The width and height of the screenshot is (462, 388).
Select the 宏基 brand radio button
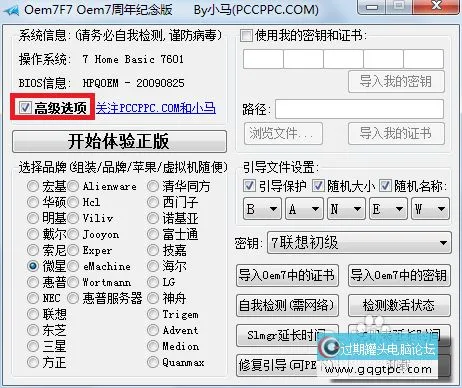33,186
